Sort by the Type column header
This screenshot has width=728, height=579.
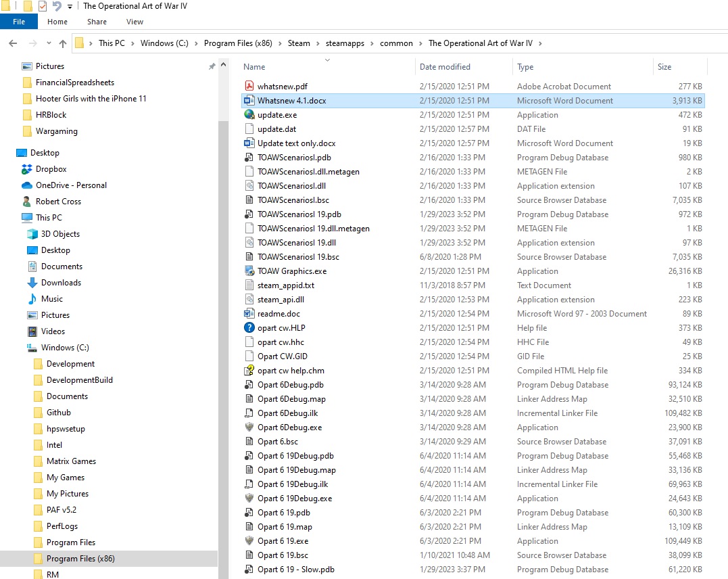point(583,66)
